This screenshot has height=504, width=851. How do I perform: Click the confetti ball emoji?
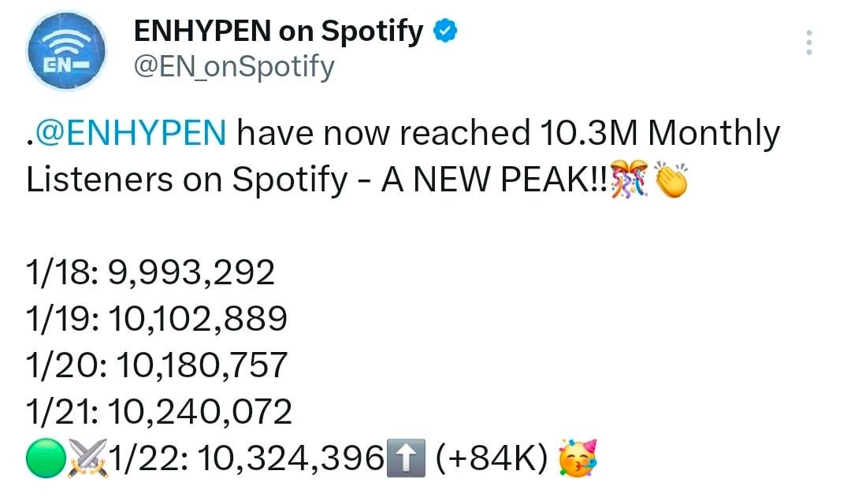627,180
